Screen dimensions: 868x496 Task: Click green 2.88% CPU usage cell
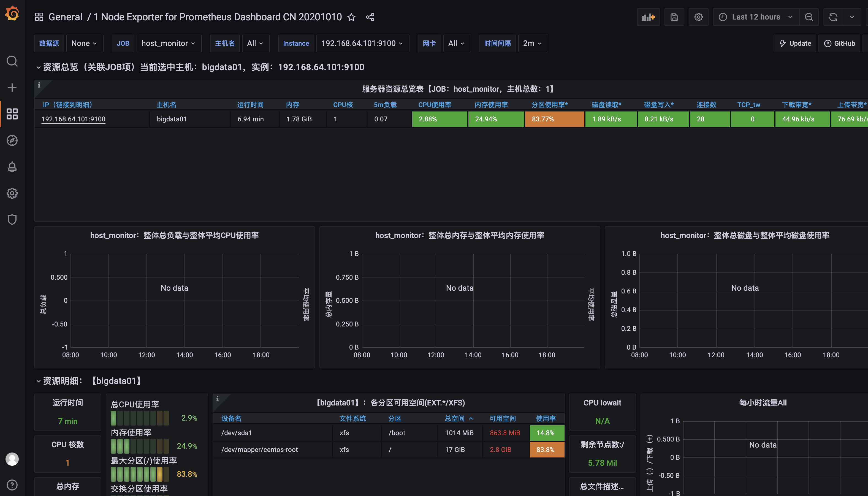pyautogui.click(x=440, y=119)
